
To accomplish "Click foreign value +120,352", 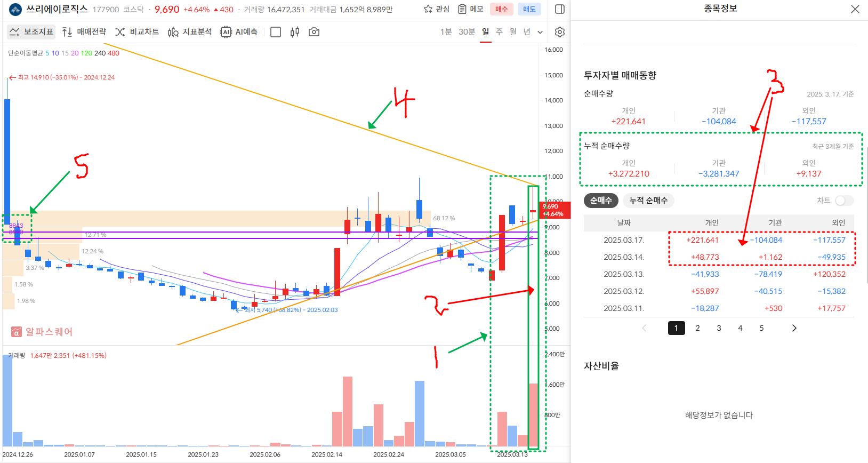I will click(x=829, y=274).
